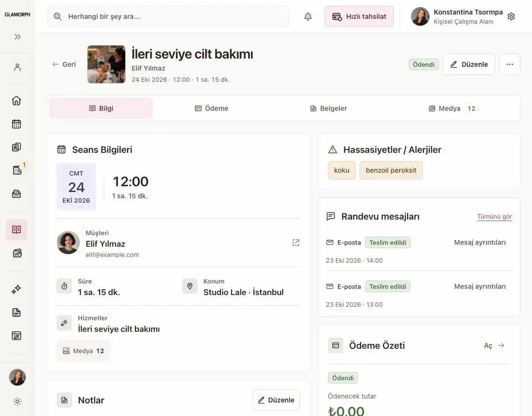
Task: Switch to the 'Medya' tab
Action: 453,108
